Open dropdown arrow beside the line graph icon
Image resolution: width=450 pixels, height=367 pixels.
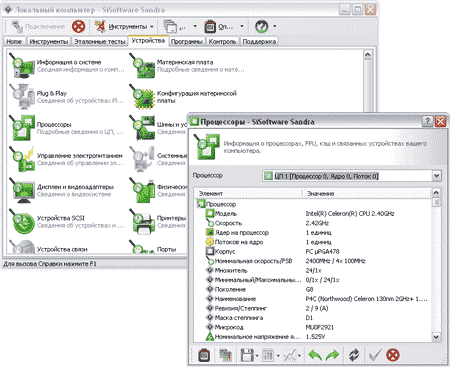pyautogui.click(x=299, y=356)
